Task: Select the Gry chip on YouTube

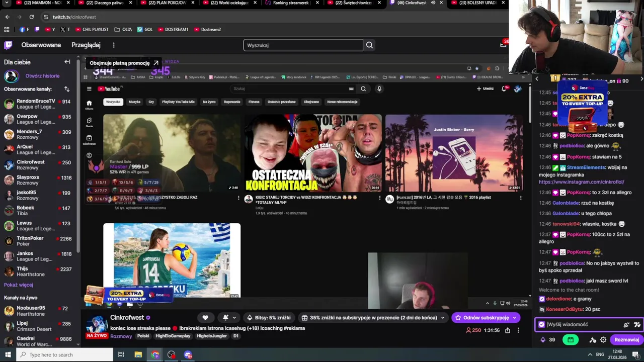Action: (151, 102)
